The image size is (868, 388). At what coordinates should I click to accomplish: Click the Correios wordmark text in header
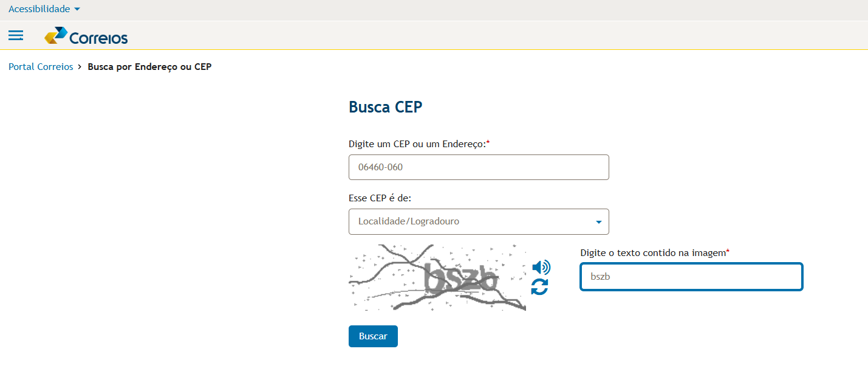click(x=98, y=38)
